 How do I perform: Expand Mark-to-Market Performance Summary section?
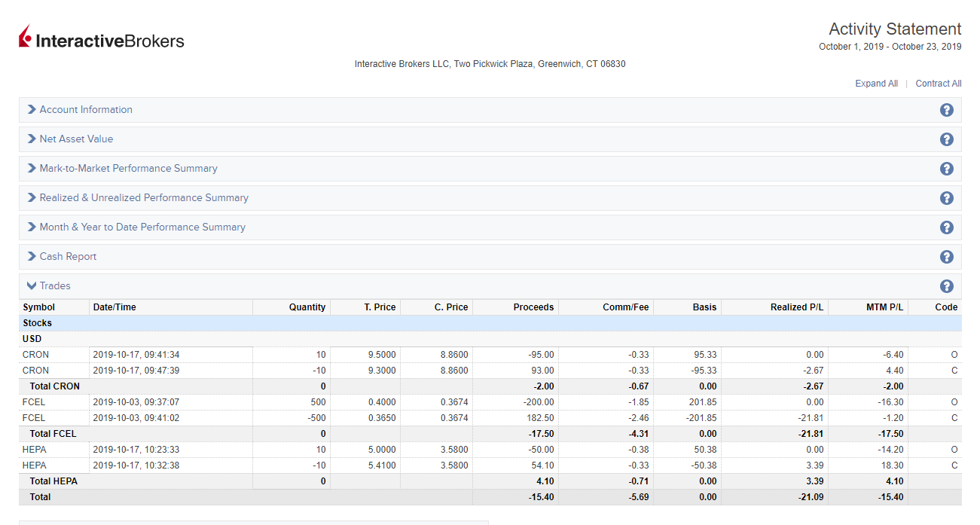(x=128, y=169)
